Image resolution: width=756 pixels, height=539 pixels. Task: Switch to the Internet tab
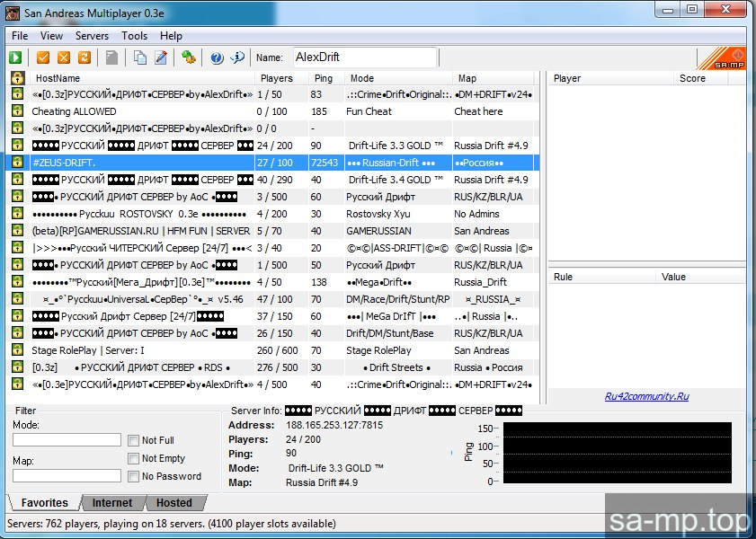112,503
